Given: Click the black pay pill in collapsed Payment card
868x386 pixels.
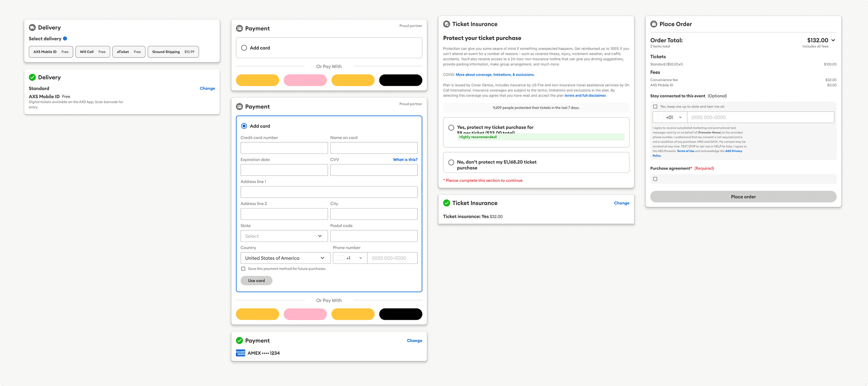Looking at the screenshot, I should pos(401,80).
